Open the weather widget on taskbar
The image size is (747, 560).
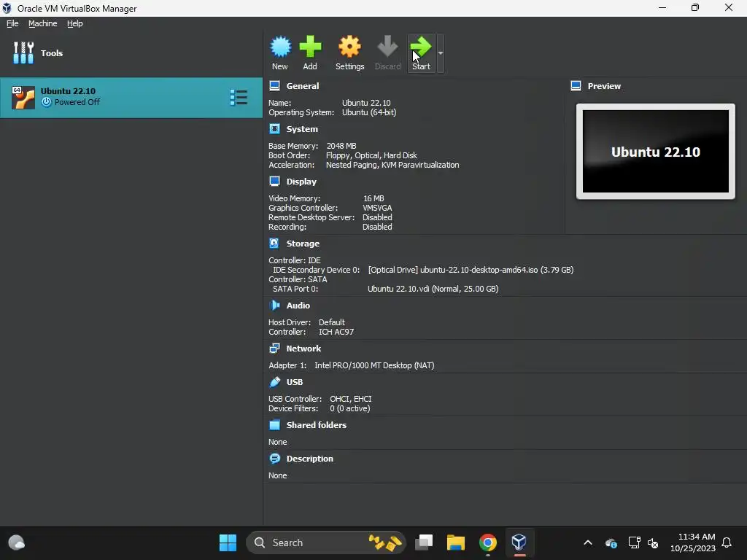(x=17, y=542)
